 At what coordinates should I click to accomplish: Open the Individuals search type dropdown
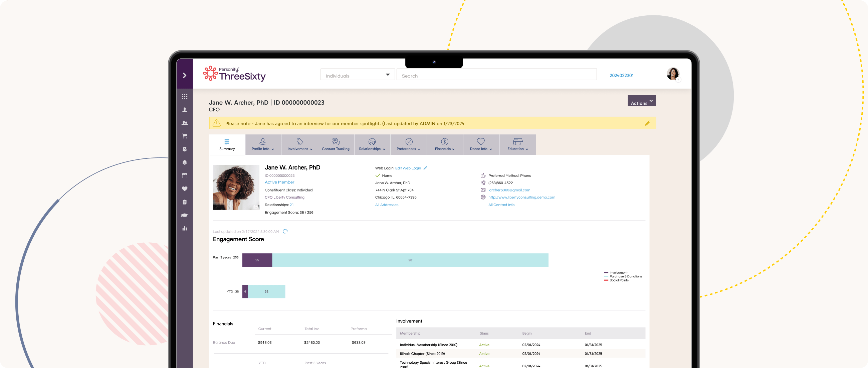[358, 75]
